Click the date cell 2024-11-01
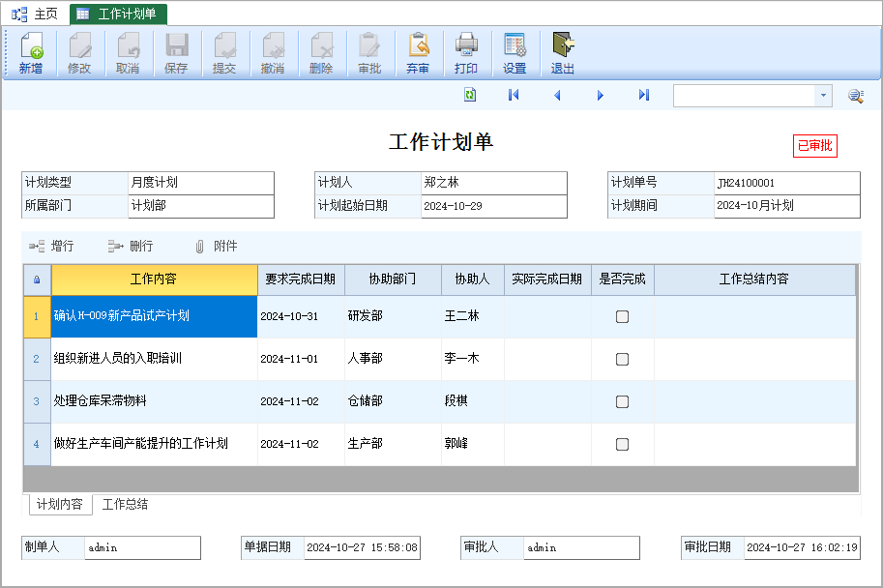This screenshot has width=883, height=588. click(x=301, y=360)
